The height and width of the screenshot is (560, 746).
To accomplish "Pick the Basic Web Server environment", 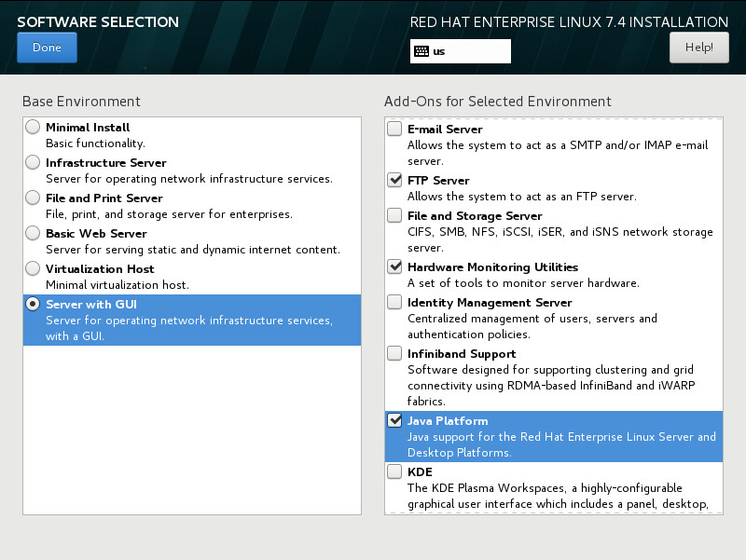I will (x=33, y=233).
